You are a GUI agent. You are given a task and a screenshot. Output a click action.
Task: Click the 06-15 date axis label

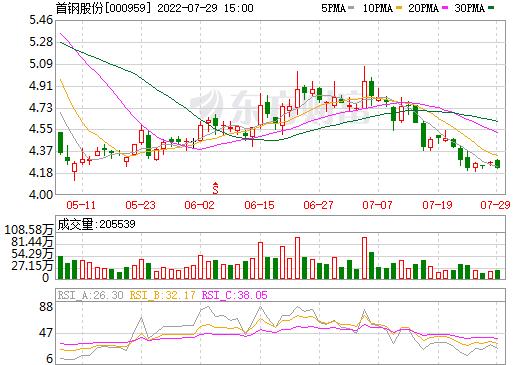pos(259,205)
